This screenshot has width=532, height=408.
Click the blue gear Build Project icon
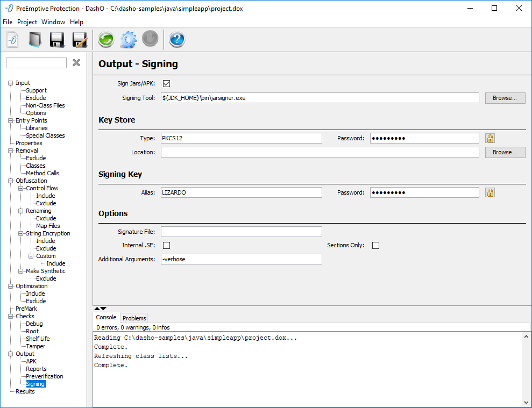coord(128,40)
